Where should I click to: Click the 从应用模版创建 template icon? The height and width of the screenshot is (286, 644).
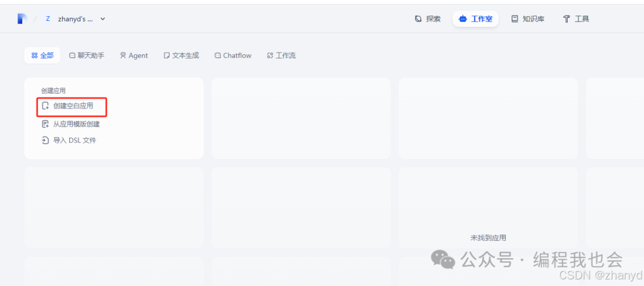tap(45, 125)
